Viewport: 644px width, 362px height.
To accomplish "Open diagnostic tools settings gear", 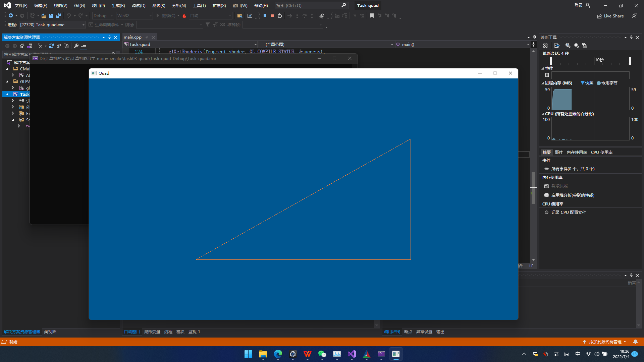I will (545, 46).
